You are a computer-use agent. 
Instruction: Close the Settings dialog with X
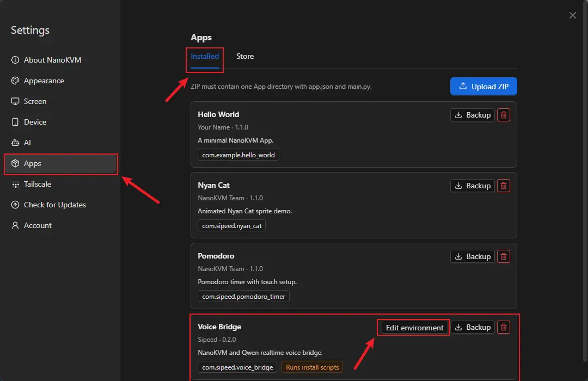click(x=572, y=15)
